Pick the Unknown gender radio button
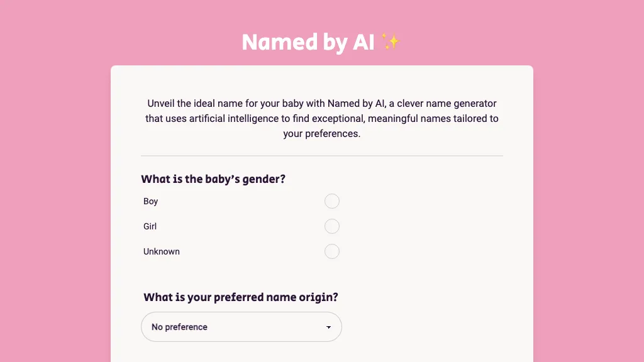This screenshot has width=644, height=362. [332, 251]
